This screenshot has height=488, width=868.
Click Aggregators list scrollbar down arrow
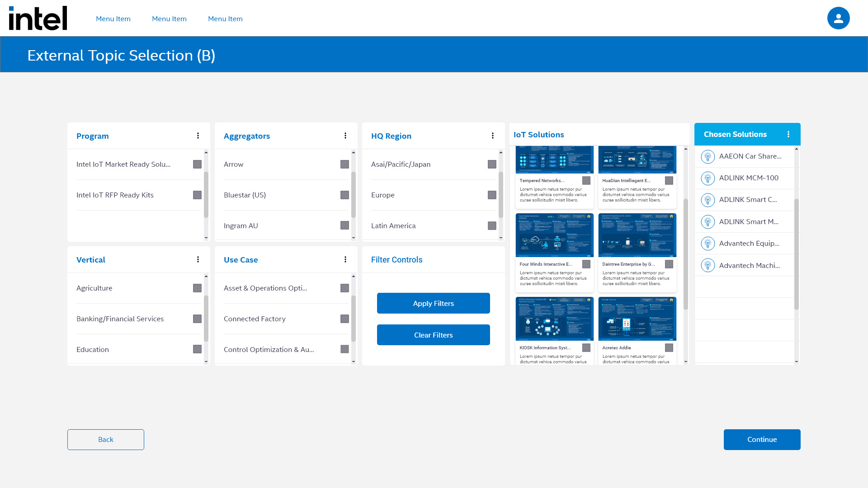(354, 238)
